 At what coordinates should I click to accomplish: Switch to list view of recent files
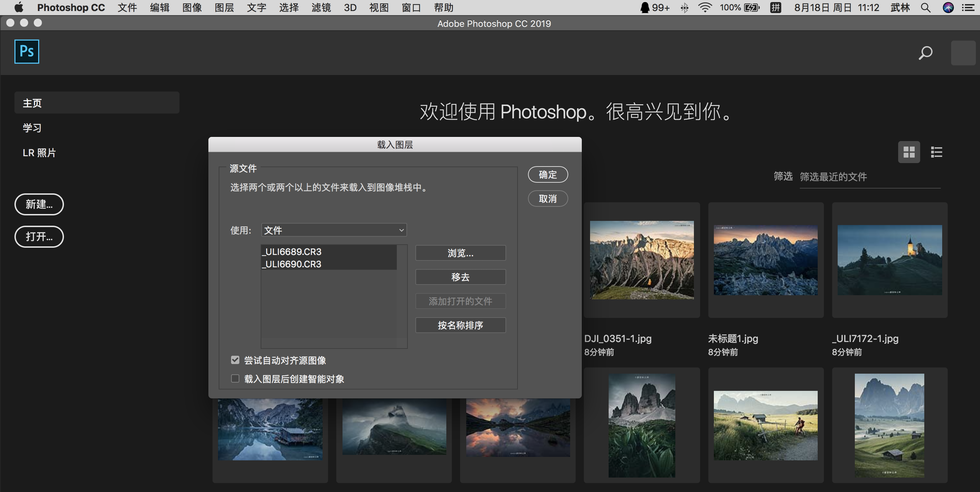coord(936,152)
